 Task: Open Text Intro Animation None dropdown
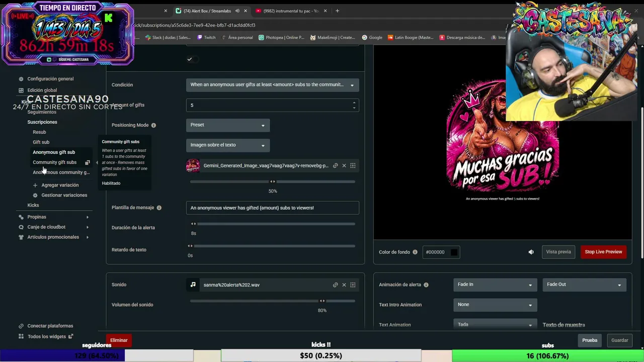click(495, 305)
